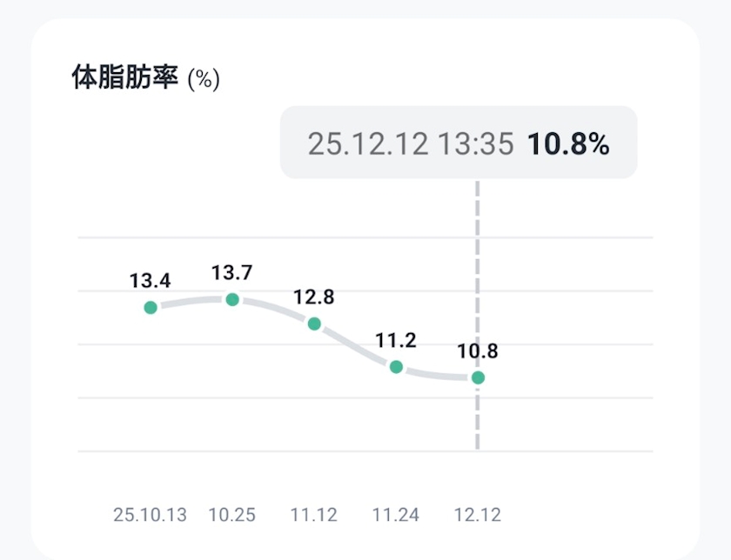Click the 体脂肪率 chart title
This screenshot has height=560, width=731.
point(124,78)
